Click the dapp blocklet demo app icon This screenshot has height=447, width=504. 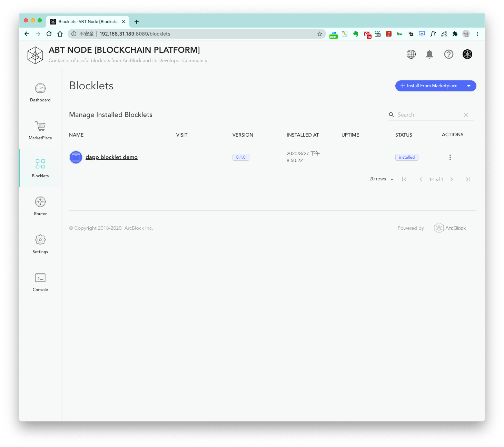(76, 157)
